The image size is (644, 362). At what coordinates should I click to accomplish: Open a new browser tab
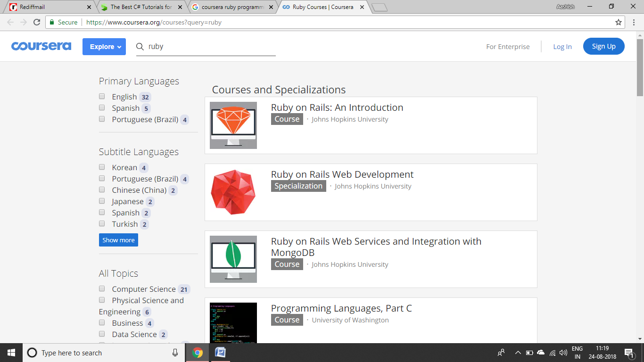[379, 7]
